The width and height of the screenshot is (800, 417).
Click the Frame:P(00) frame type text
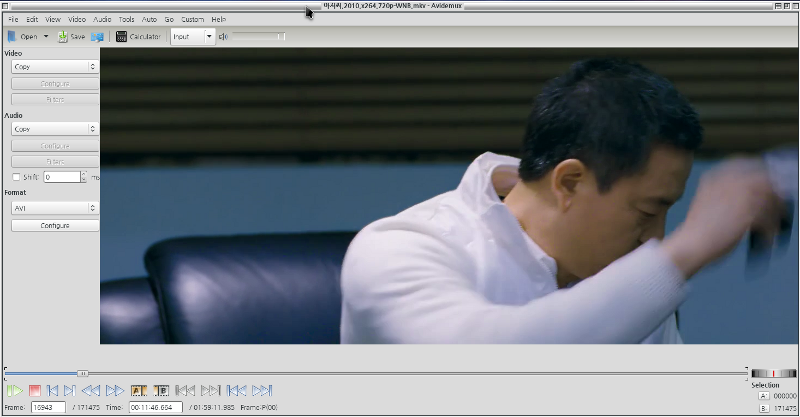(x=259, y=407)
